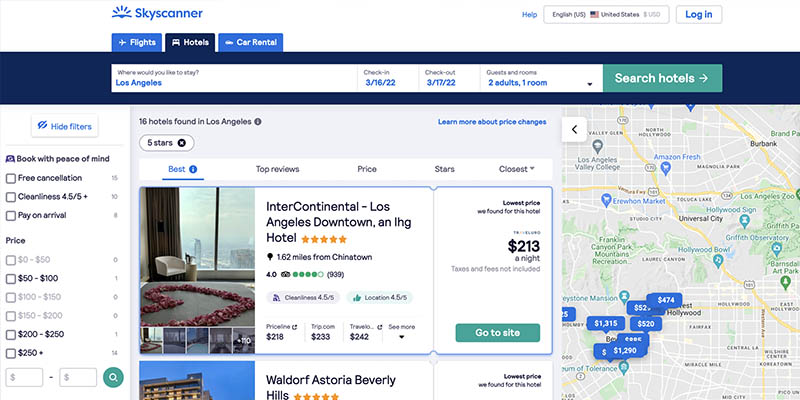This screenshot has width=800, height=400.
Task: Click the Skyscanner logo
Action: [x=156, y=14]
